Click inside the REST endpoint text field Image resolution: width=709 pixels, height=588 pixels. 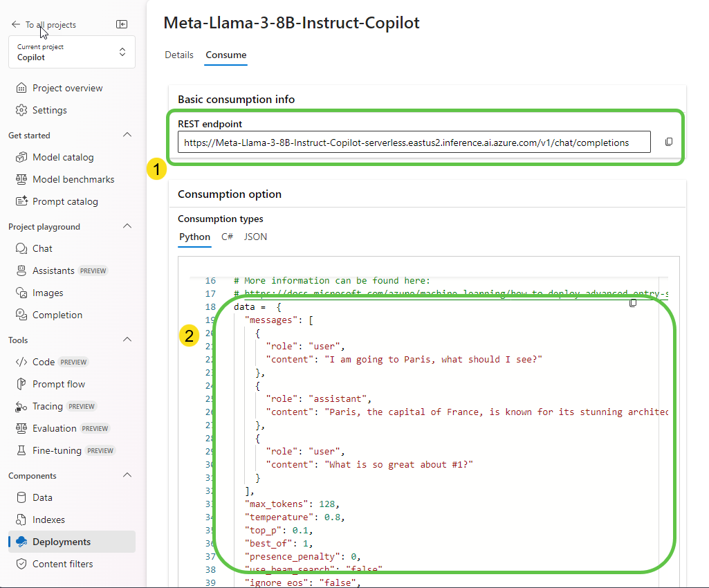point(414,143)
